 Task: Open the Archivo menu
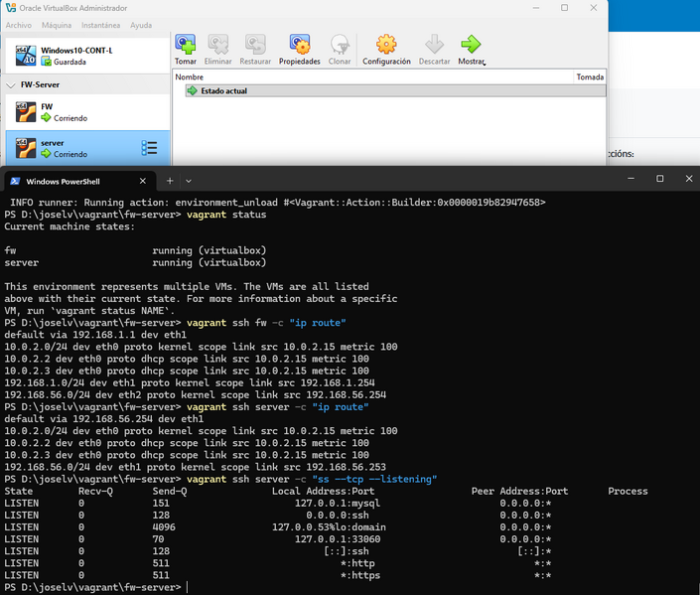tap(19, 26)
